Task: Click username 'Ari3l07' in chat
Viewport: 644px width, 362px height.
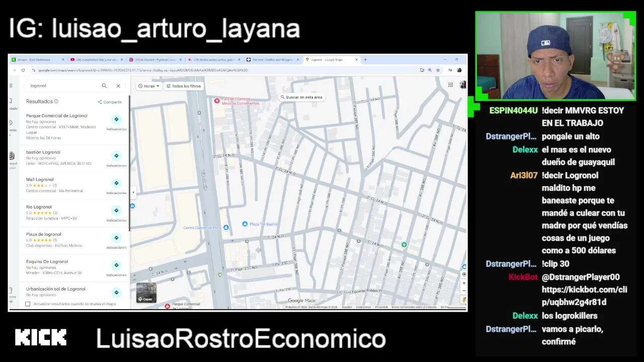Action: [524, 175]
